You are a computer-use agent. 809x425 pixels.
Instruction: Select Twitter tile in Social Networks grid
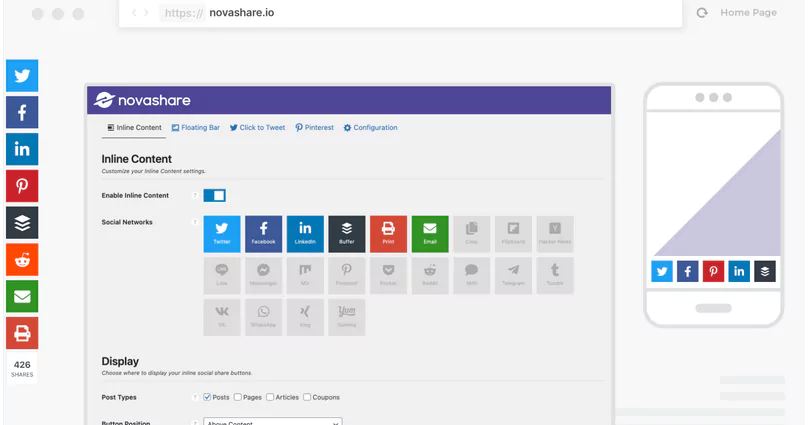click(222, 234)
